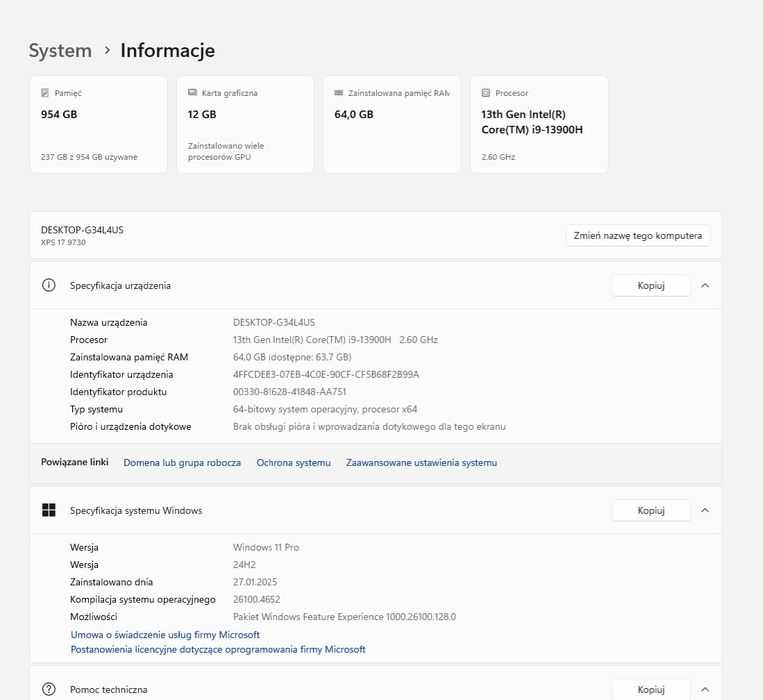Go back to System in the breadcrumb

(60, 51)
